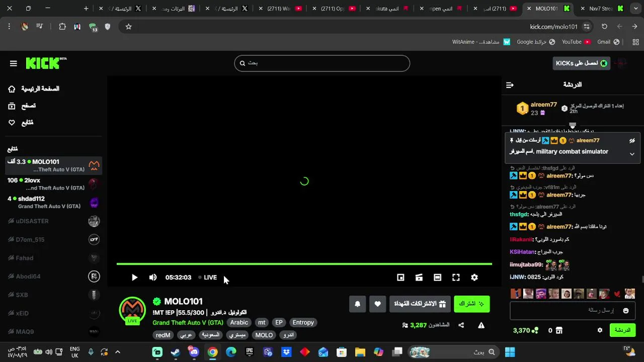Click the red heart emote in emote row
Viewport: 644px width, 362px height.
pos(617,294)
